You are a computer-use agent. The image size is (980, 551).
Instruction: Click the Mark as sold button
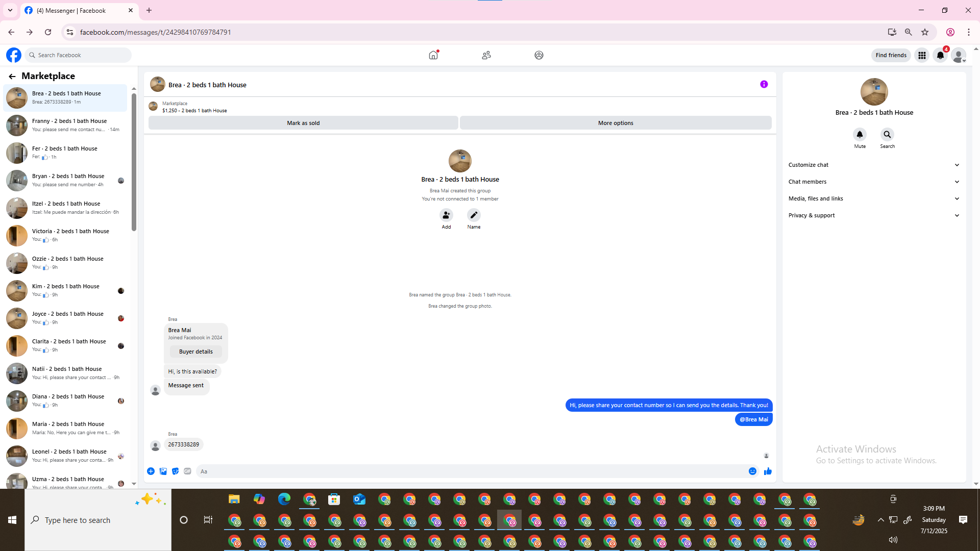303,123
